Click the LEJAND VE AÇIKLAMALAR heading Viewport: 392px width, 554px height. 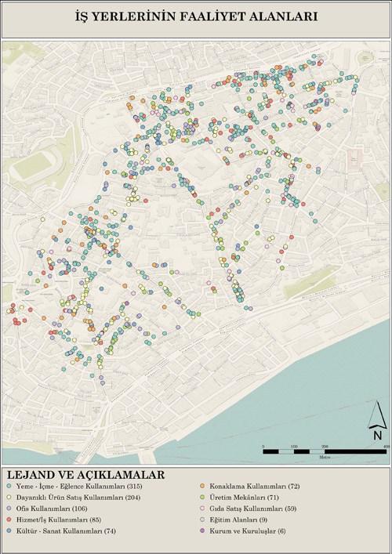pos(86,475)
